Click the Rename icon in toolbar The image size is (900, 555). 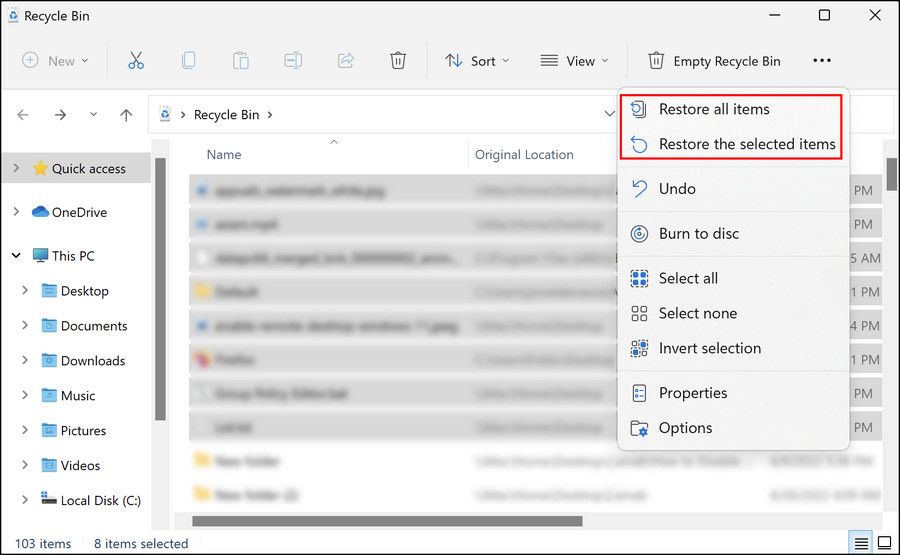[x=293, y=60]
